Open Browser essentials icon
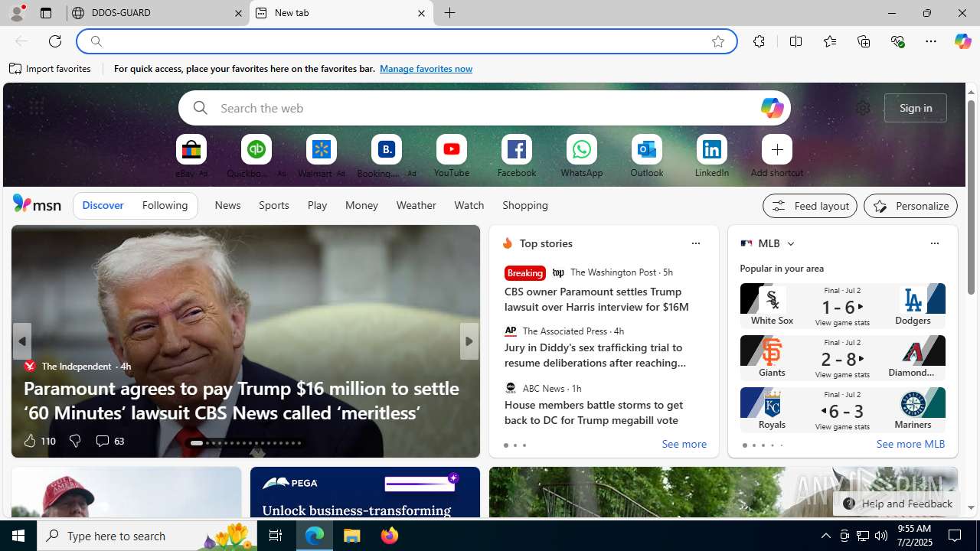Screen dimensions: 980x551 (x=897, y=41)
